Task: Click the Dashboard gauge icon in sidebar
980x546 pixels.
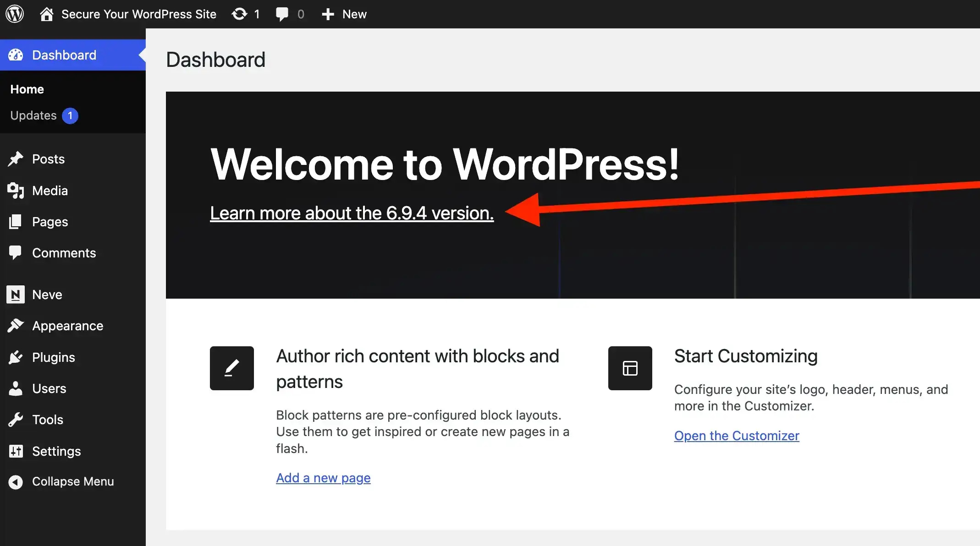Action: 16,55
